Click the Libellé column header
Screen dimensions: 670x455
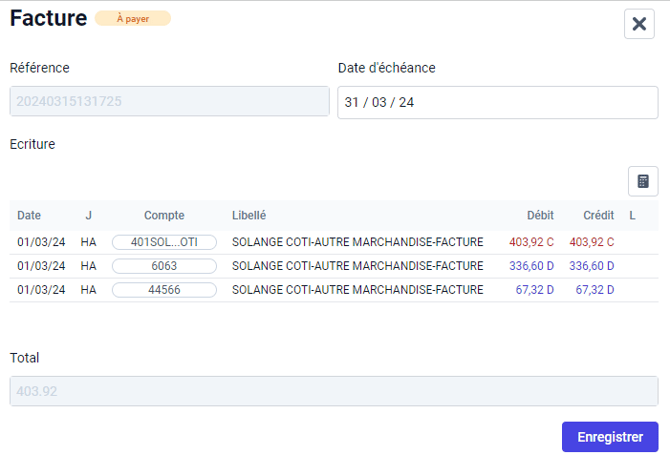click(249, 215)
